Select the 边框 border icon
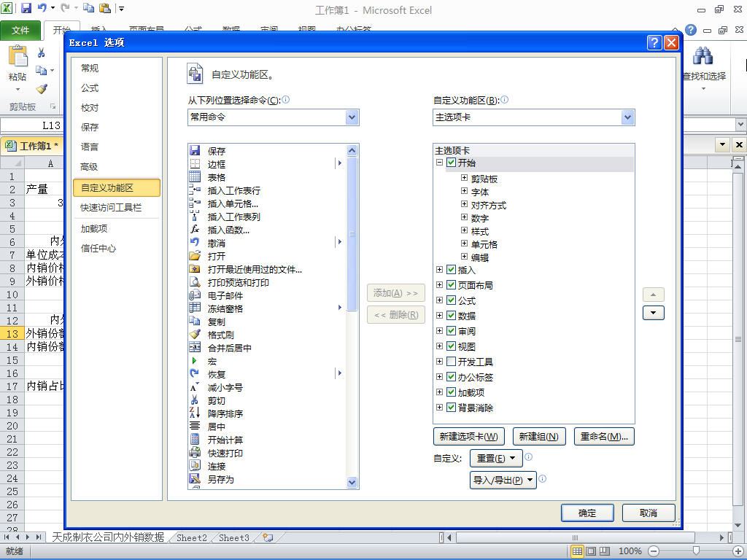747x560 pixels. point(195,164)
